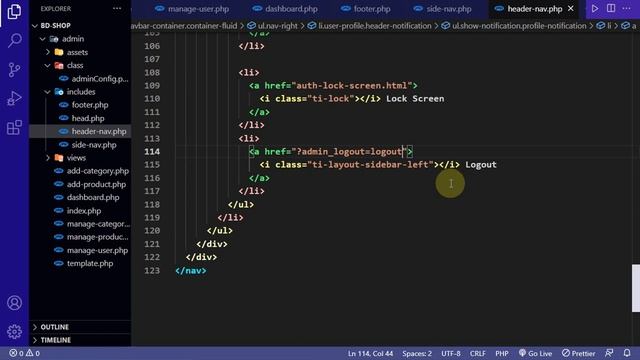
Task: Switch to manage-user.php tab
Action: (192, 9)
